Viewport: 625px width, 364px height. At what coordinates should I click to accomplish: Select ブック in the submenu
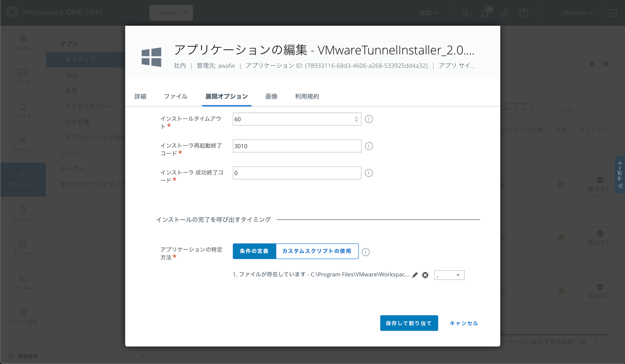(68, 153)
